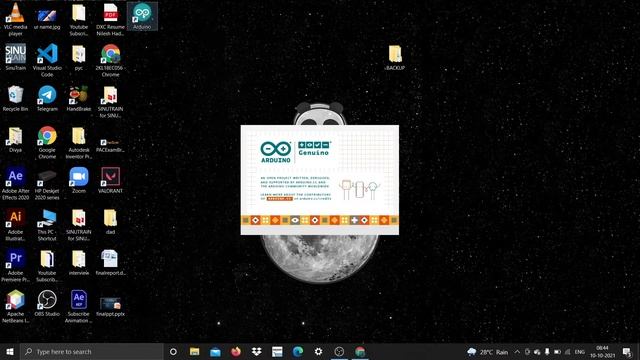The image size is (640, 360).
Task: Select the DXC Resume PDF file
Action: tap(110, 19)
